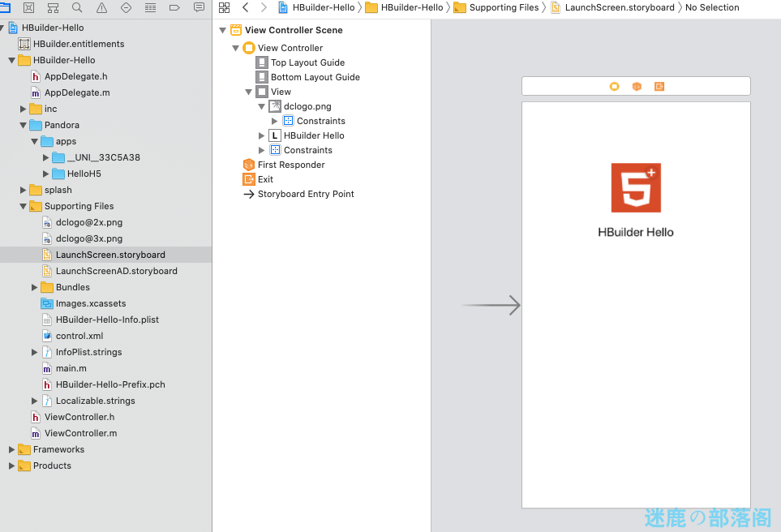781x532 pixels.
Task: Collapse the Pandora folder
Action: [x=23, y=125]
